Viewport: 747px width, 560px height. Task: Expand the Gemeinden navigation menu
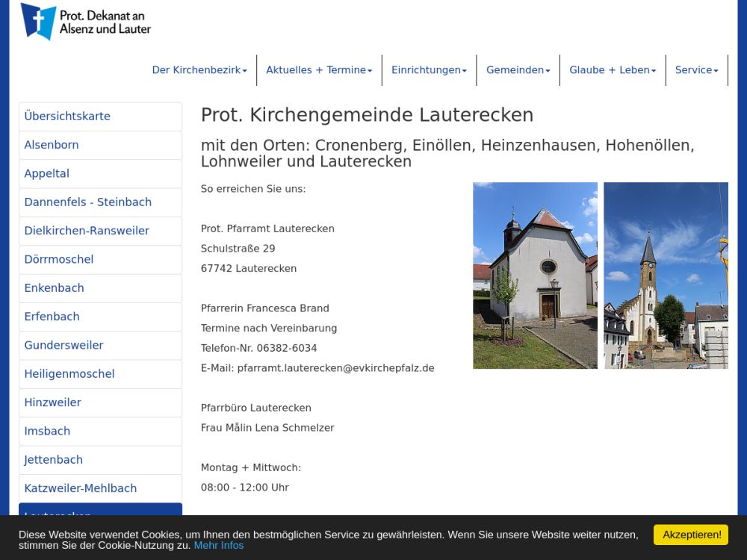click(x=518, y=70)
